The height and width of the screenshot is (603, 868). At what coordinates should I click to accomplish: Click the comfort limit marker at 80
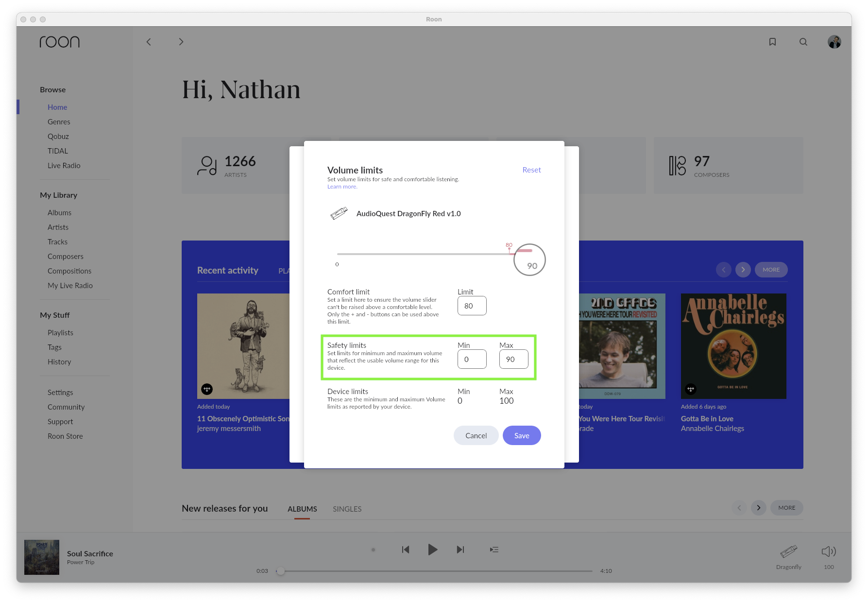pyautogui.click(x=509, y=249)
